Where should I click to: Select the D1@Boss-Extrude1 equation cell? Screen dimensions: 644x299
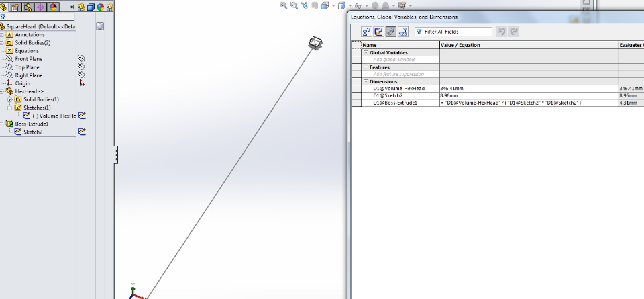tap(529, 103)
